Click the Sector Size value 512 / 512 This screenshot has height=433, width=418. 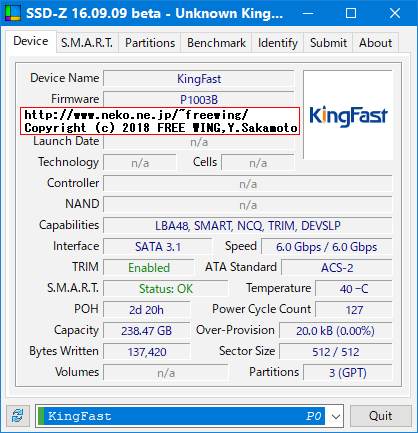click(336, 352)
